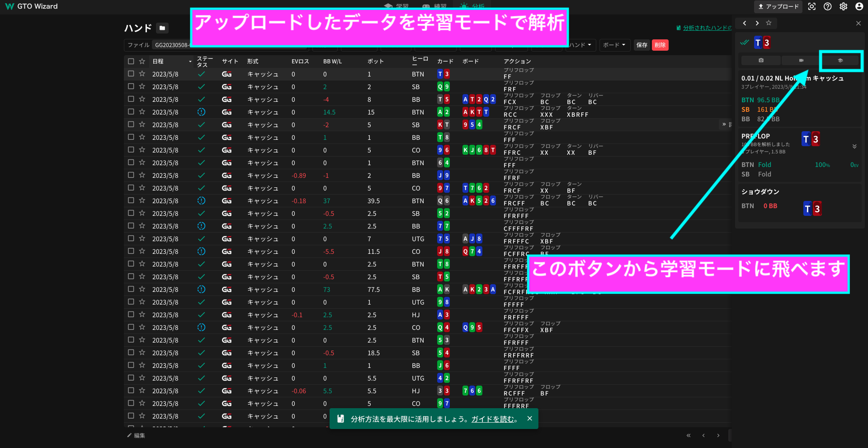The height and width of the screenshot is (448, 868).
Task: Check the box for the T3 BTN hand row
Action: pyautogui.click(x=131, y=74)
